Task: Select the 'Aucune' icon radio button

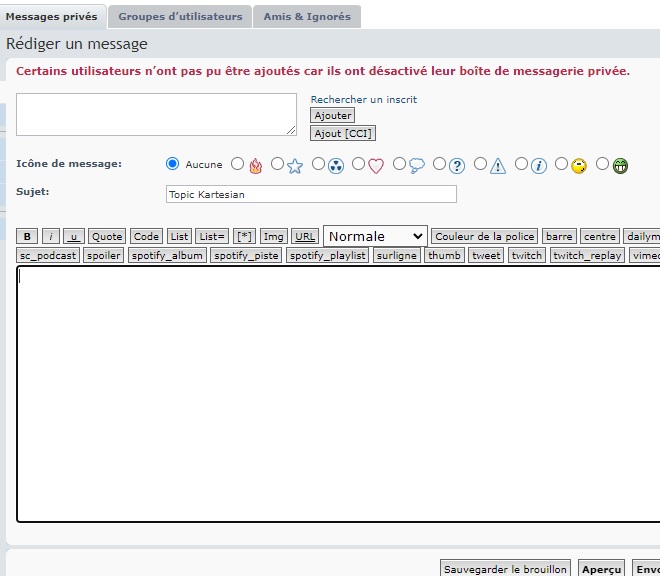Action: (x=172, y=164)
